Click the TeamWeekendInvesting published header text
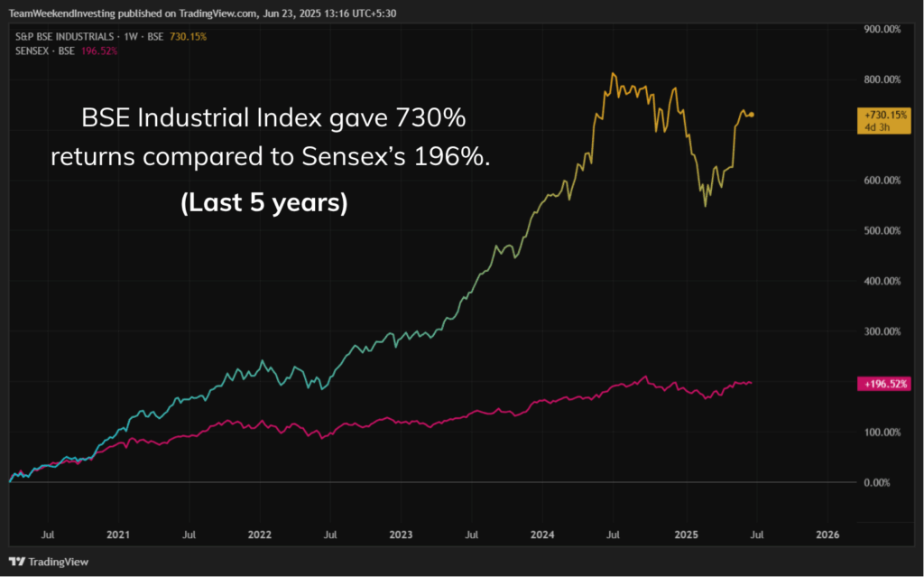 coord(202,13)
